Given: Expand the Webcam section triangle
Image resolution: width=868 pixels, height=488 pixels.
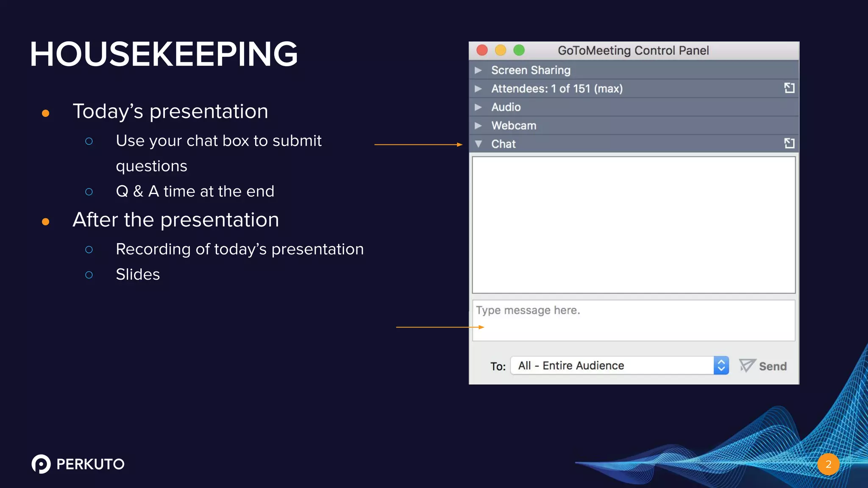Looking at the screenshot, I should [479, 126].
